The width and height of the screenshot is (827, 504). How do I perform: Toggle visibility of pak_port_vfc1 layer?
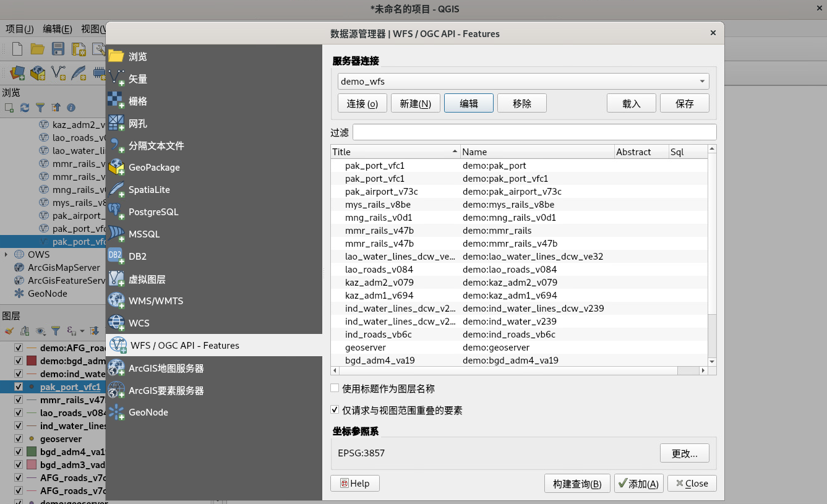click(19, 387)
